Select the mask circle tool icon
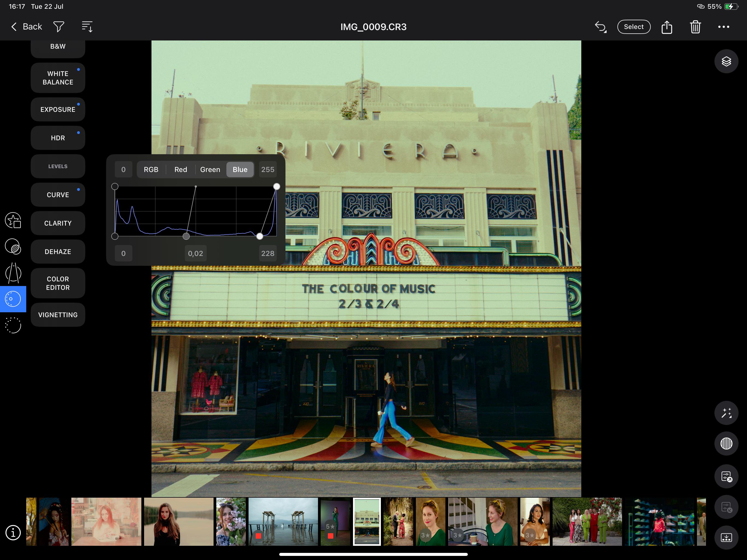Image resolution: width=747 pixels, height=560 pixels. pos(13,246)
